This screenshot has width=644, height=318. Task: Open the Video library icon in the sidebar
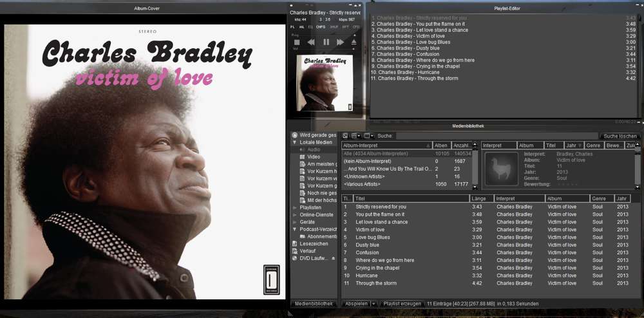[302, 157]
